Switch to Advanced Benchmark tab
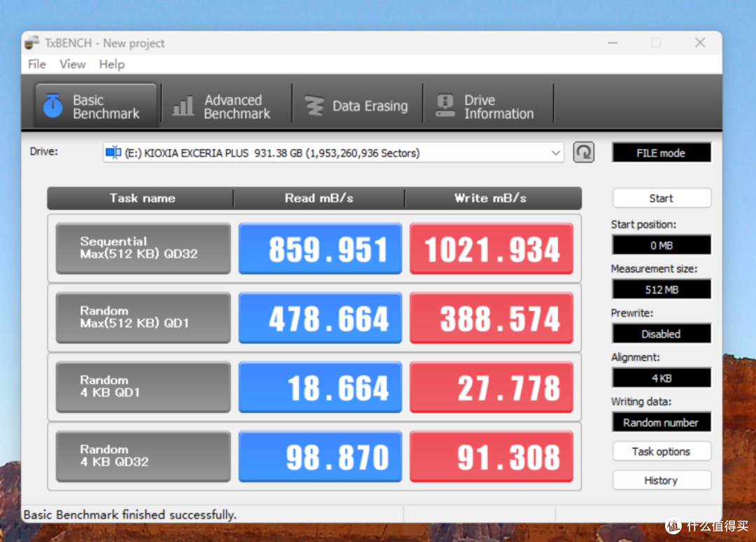 click(227, 106)
